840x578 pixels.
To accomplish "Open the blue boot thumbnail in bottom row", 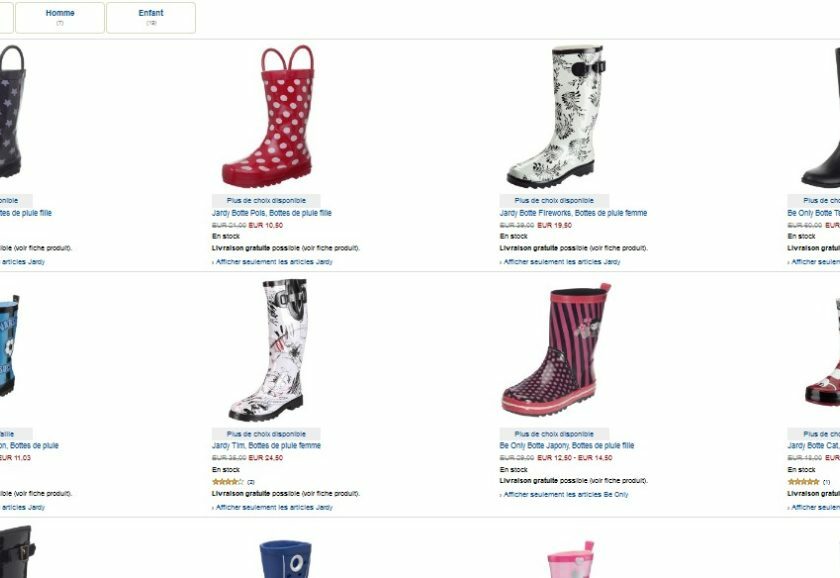I will pyautogui.click(x=285, y=559).
